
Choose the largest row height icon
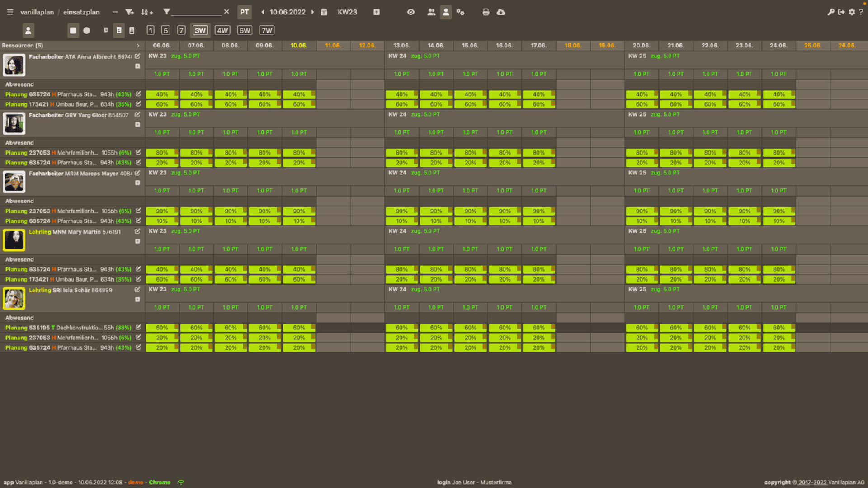coord(132,31)
